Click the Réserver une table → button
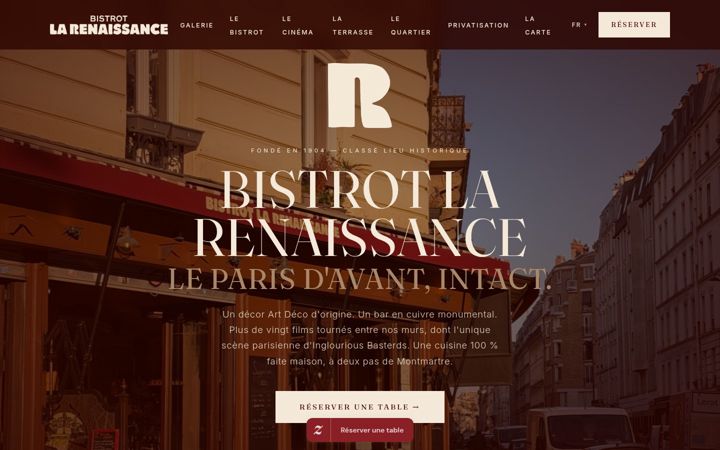The height and width of the screenshot is (450, 720). coord(360,407)
